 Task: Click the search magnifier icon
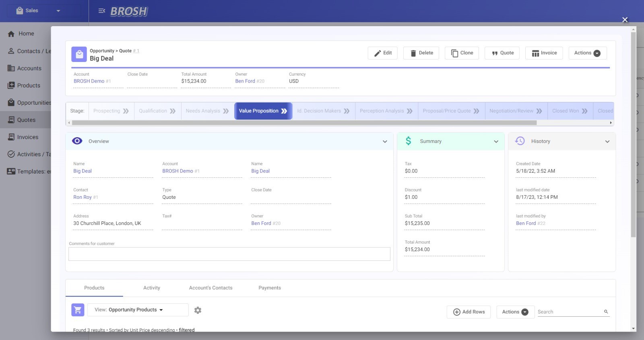click(x=606, y=312)
